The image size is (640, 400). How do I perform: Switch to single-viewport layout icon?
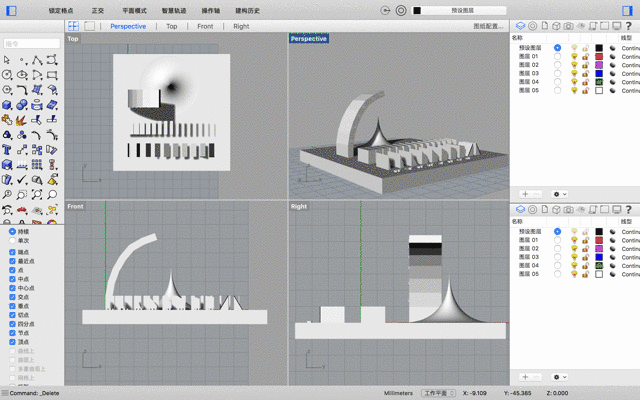[x=89, y=26]
